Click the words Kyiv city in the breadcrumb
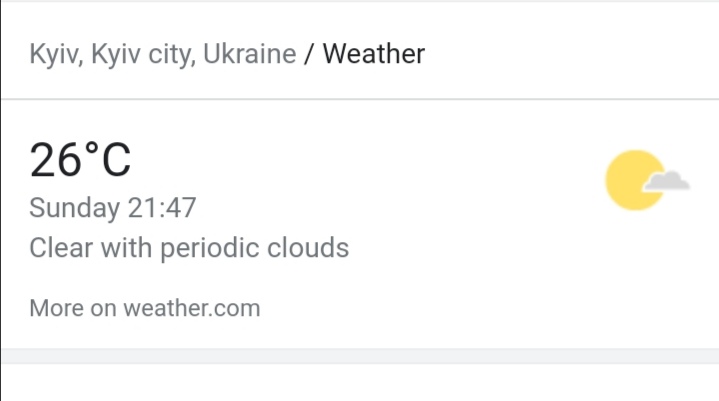The height and width of the screenshot is (401, 719). coord(142,54)
